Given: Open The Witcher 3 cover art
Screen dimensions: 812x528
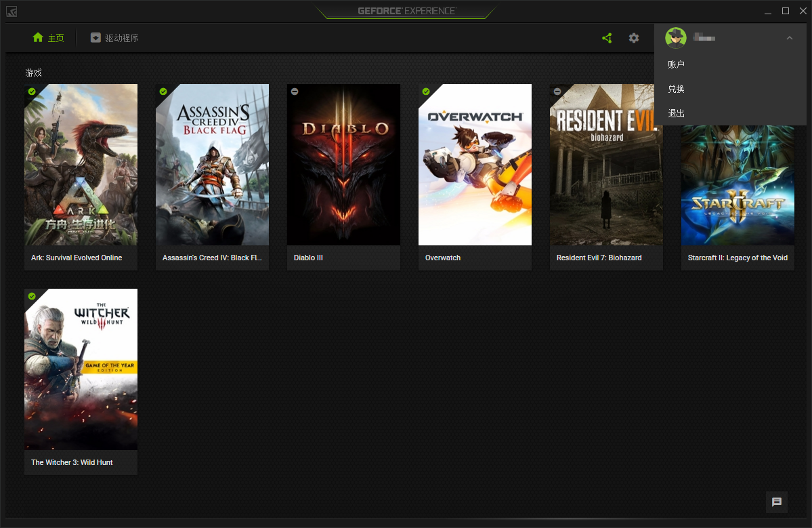Looking at the screenshot, I should pos(81,369).
